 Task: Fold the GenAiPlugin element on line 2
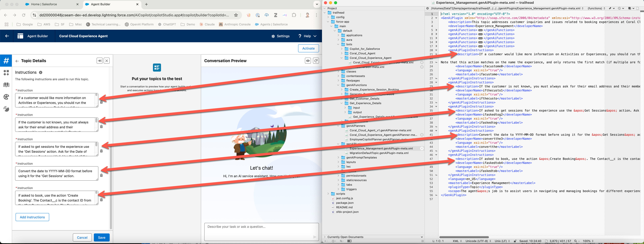coord(436,18)
